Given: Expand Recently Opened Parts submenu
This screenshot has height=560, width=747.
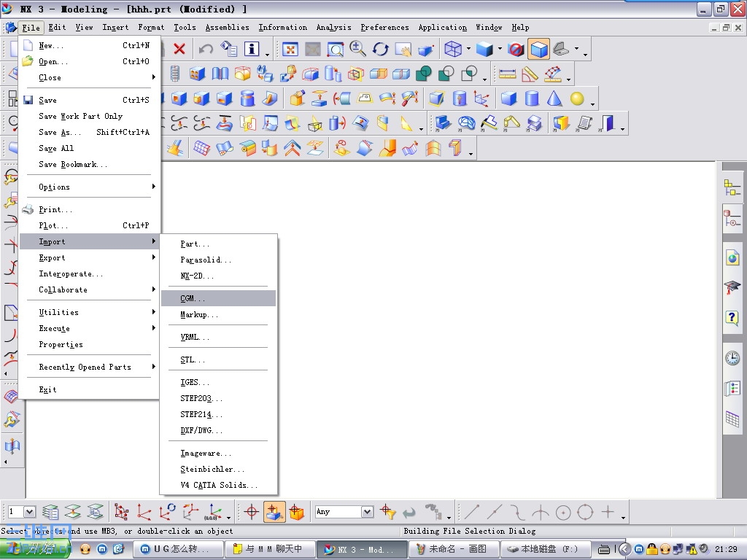Looking at the screenshot, I should [x=88, y=367].
